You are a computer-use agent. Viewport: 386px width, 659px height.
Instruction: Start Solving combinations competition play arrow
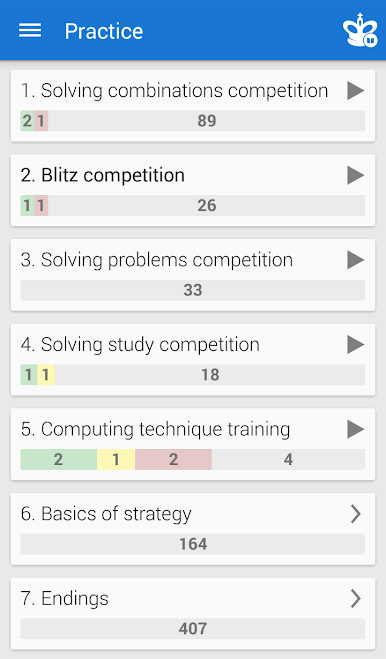(x=355, y=91)
